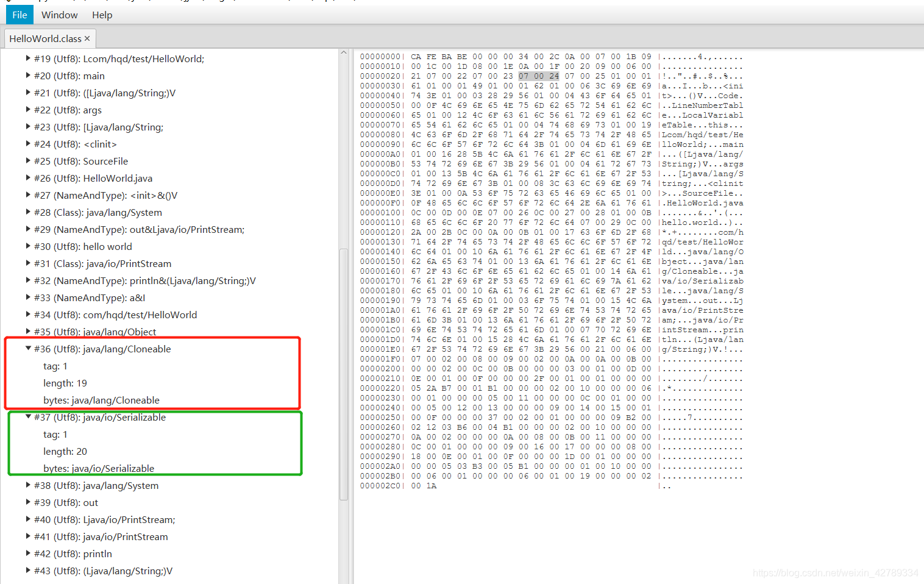This screenshot has height=584, width=924.
Task: Click scroll-up arrow of tree scrollbar
Action: point(344,53)
